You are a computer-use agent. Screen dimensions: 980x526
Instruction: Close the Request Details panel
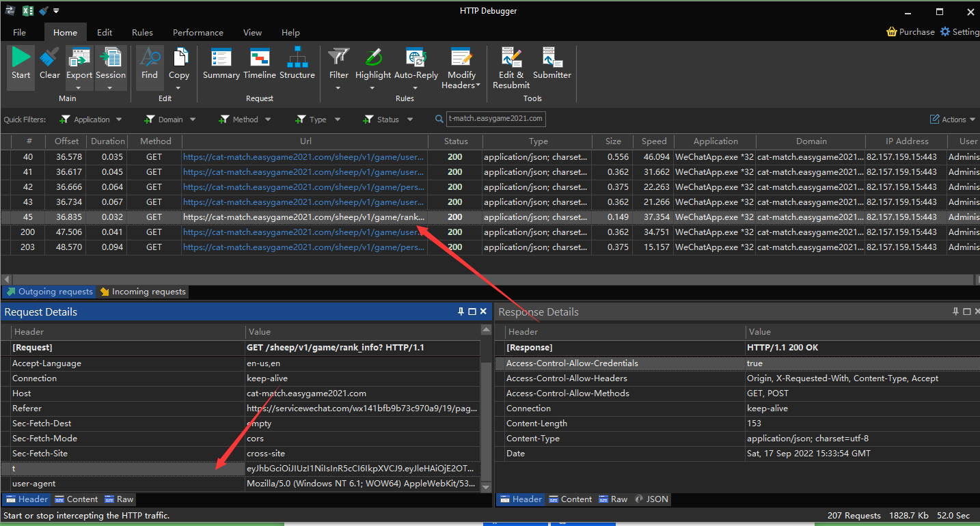483,312
